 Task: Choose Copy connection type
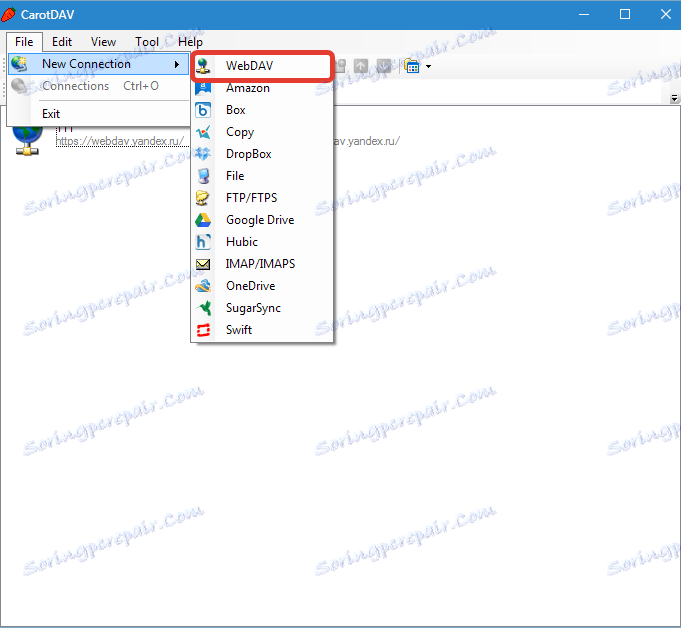[x=262, y=132]
